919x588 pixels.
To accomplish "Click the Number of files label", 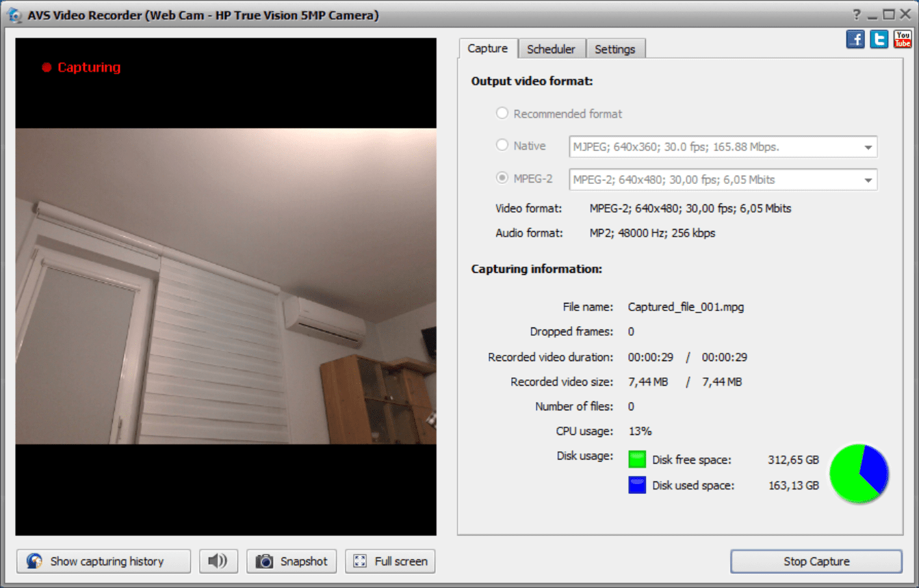I will [x=574, y=406].
